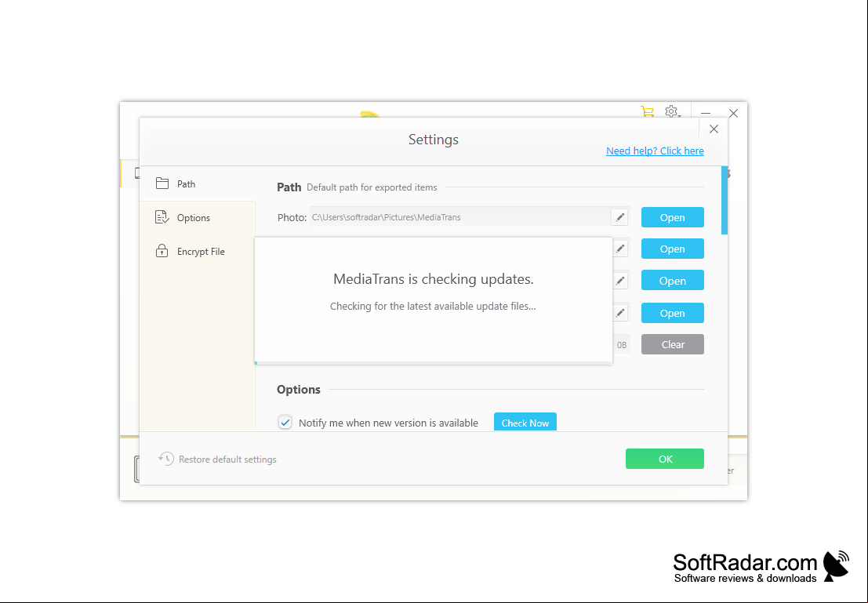Close the MediaTrans main window
The image size is (868, 603).
pos(733,113)
